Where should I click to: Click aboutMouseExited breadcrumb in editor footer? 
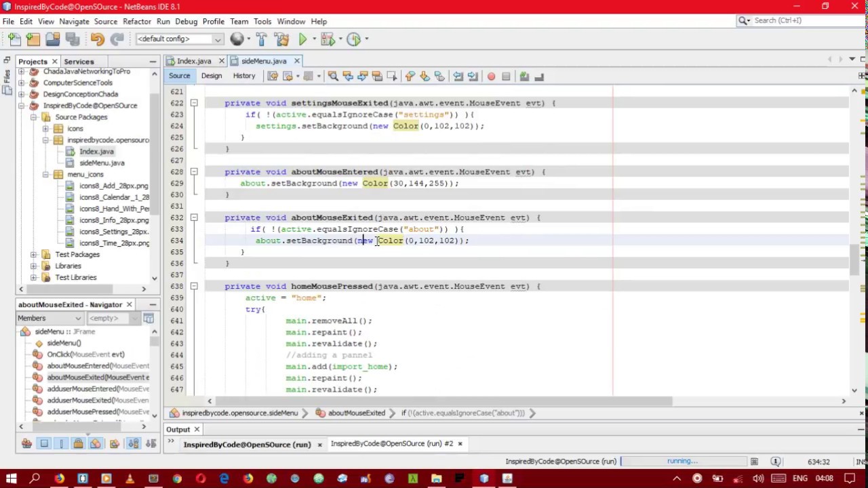point(356,413)
